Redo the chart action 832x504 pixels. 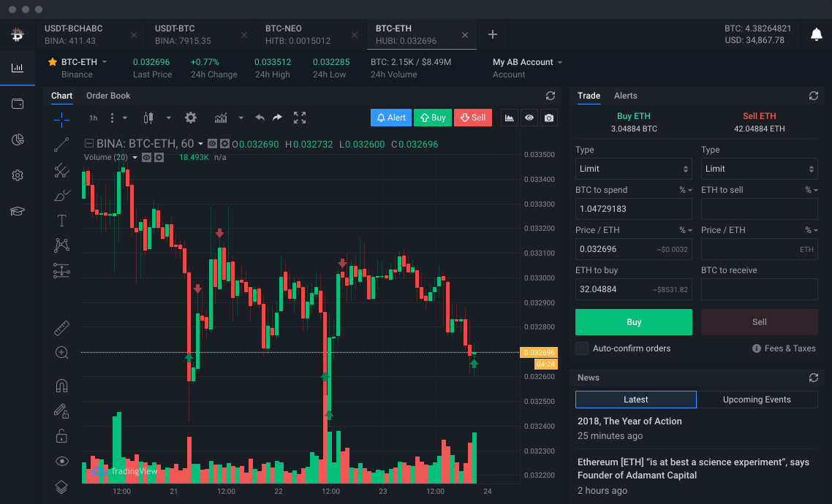click(x=278, y=118)
